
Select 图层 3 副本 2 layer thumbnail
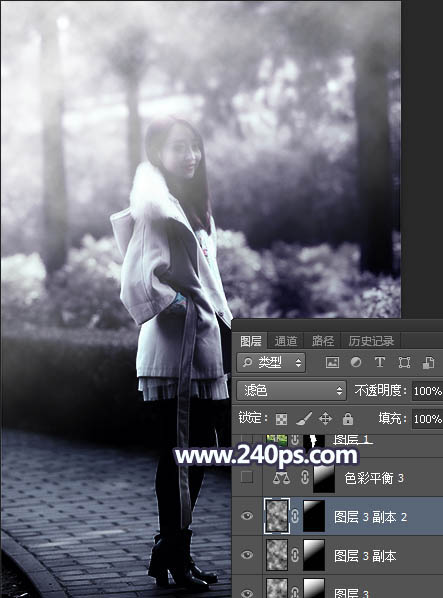pos(277,516)
